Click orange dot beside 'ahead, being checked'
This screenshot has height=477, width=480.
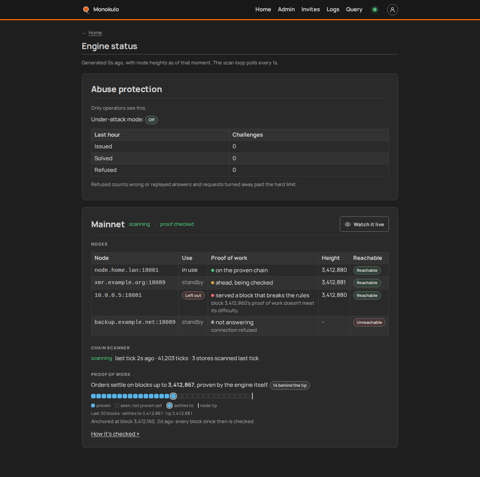(x=212, y=283)
